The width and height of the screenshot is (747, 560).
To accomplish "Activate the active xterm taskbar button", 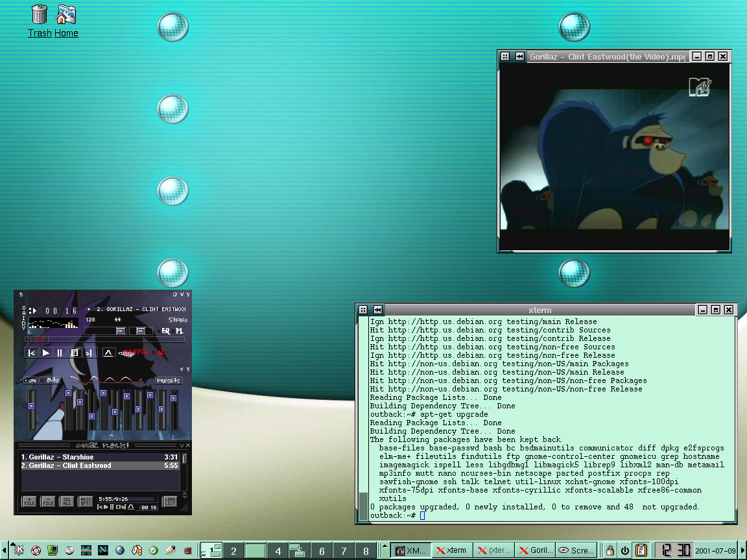I will pos(453,550).
